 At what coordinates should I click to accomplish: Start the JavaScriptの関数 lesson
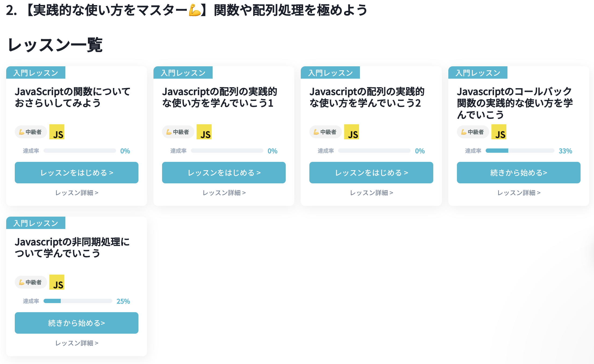click(77, 173)
